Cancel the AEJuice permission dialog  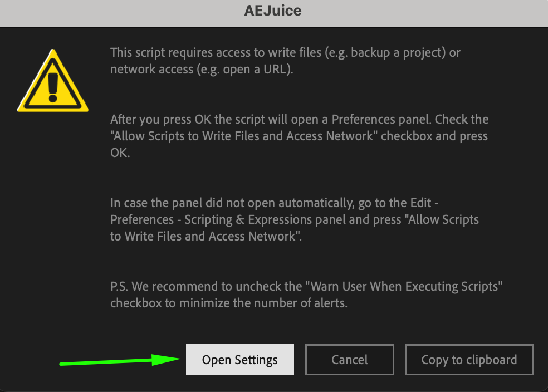click(349, 360)
